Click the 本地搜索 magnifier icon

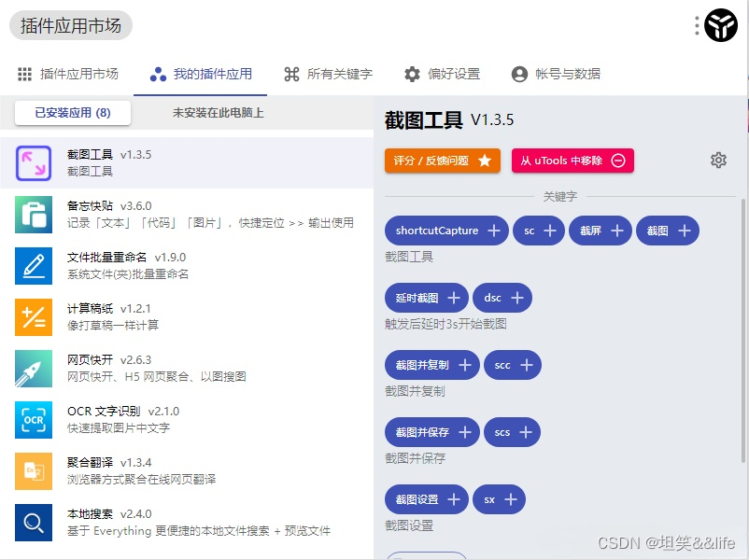[34, 523]
